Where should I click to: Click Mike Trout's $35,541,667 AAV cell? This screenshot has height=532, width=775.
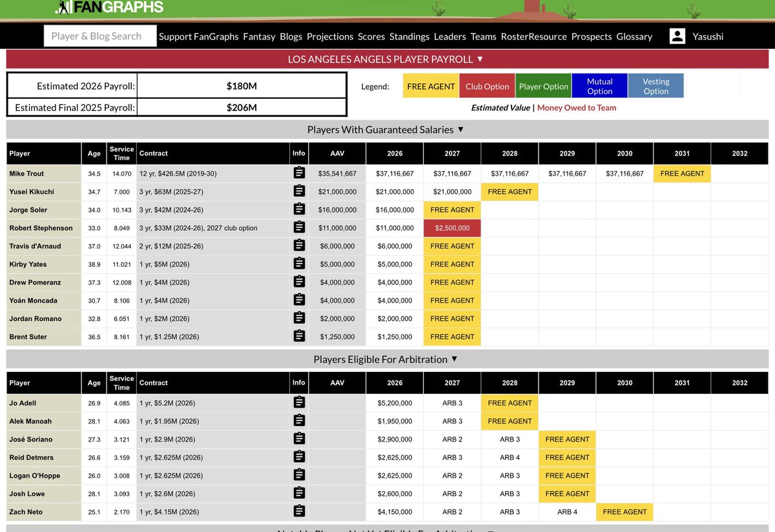[x=337, y=173]
